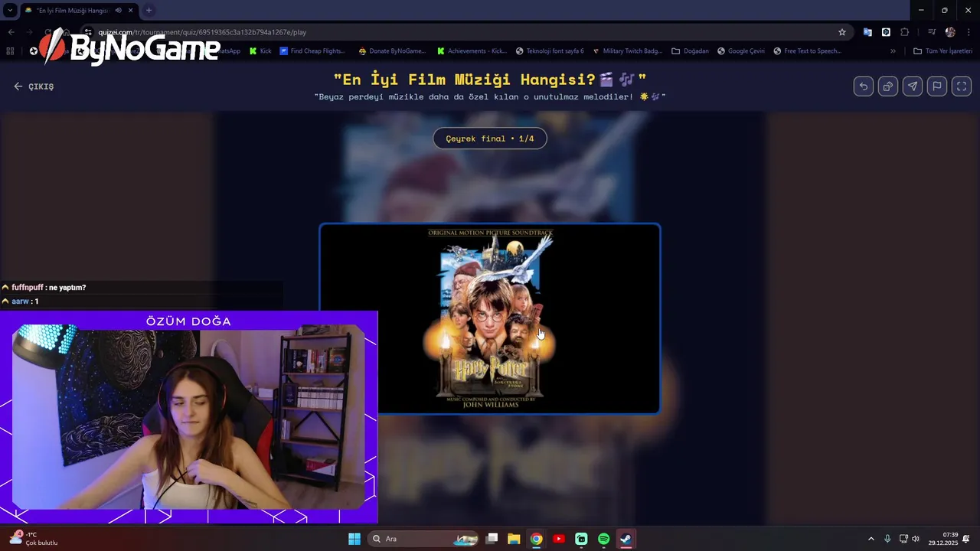Expand the system tray hidden icons chevron
Viewport: 980px width, 551px height.
click(871, 539)
